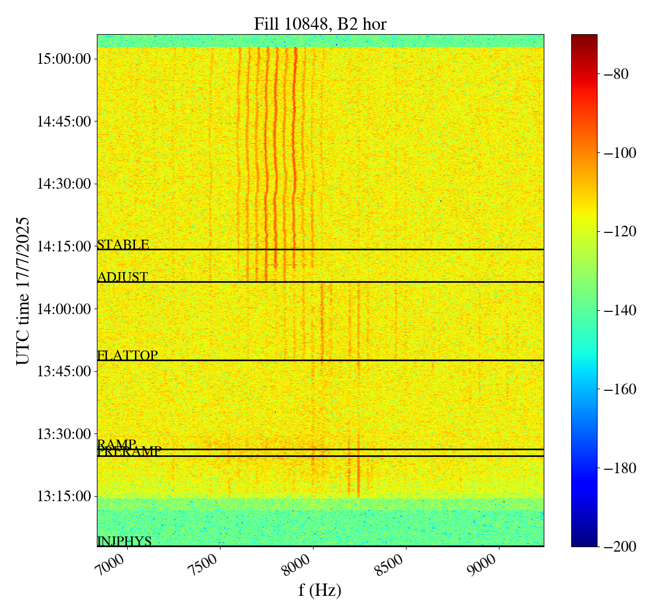This screenshot has width=672, height=616.
Task: Click the plot title "Fill 10848, B2 hor"
Action: pos(320,24)
